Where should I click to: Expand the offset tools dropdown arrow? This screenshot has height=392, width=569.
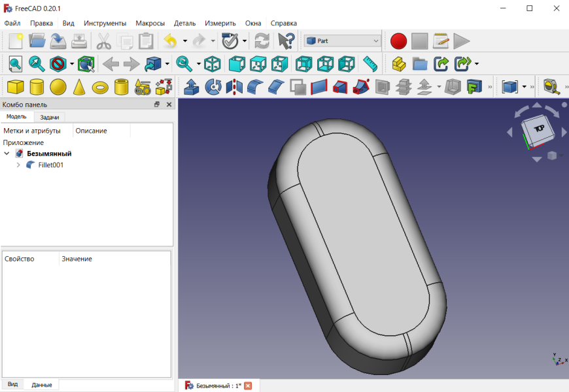(439, 87)
